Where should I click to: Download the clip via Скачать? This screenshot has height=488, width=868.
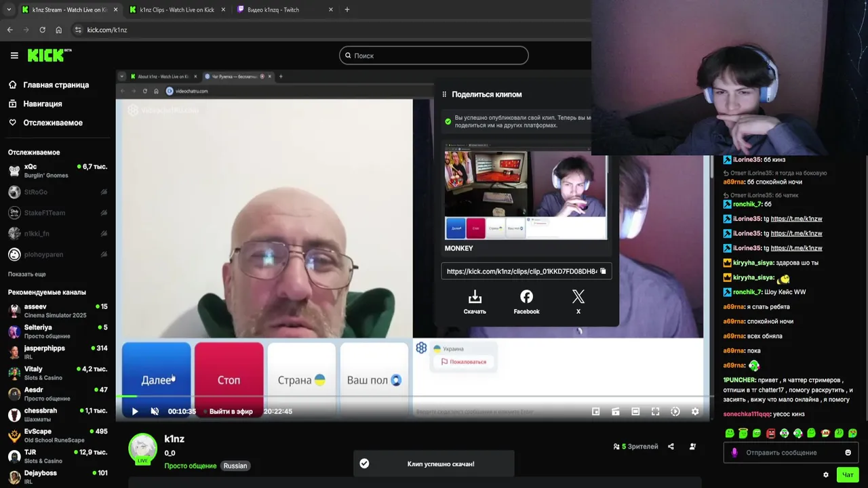(475, 302)
